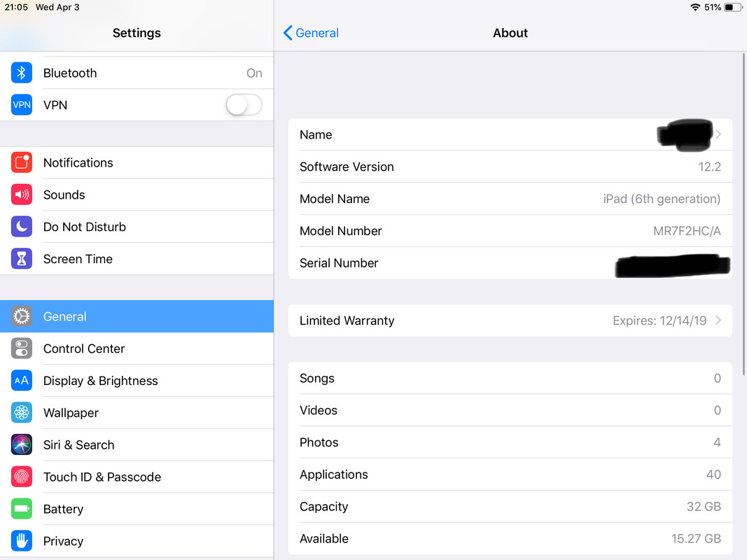This screenshot has width=747, height=560.
Task: Tap the Photos label
Action: tap(319, 442)
